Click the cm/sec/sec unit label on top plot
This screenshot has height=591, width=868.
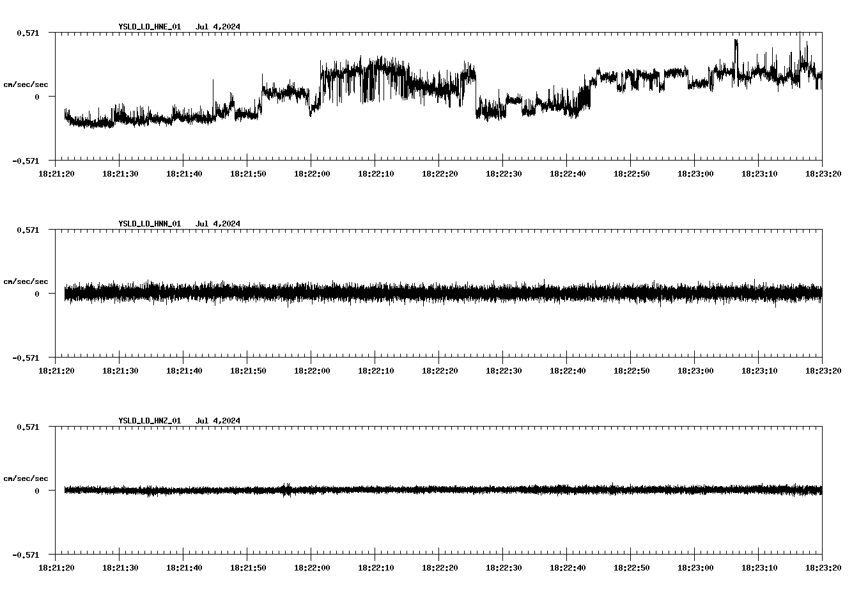pyautogui.click(x=26, y=84)
